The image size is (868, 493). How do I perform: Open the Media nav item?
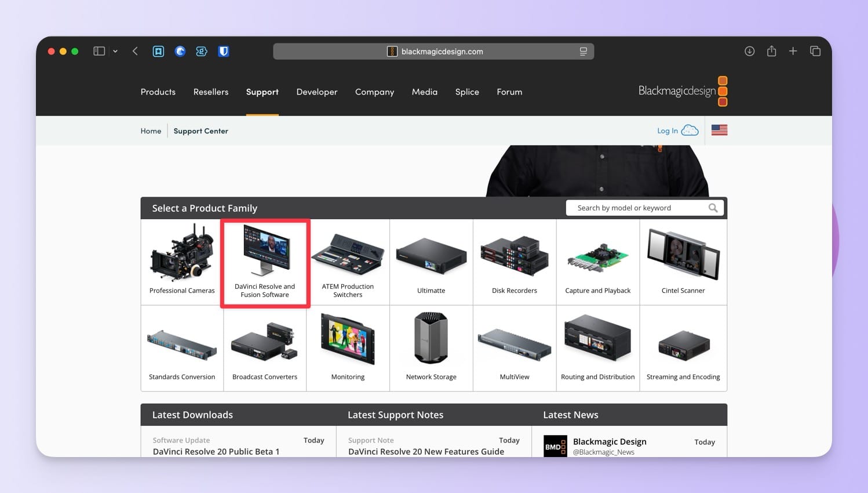click(x=424, y=92)
